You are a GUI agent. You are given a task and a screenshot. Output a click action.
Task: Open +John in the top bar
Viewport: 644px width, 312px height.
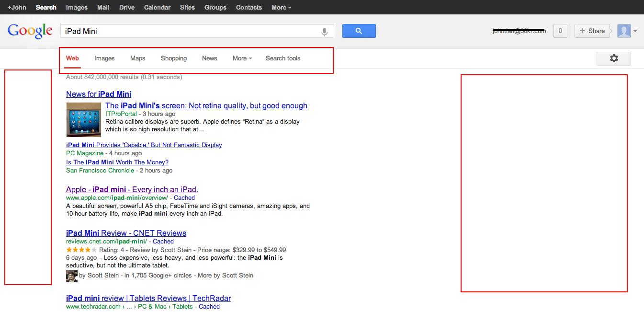17,7
